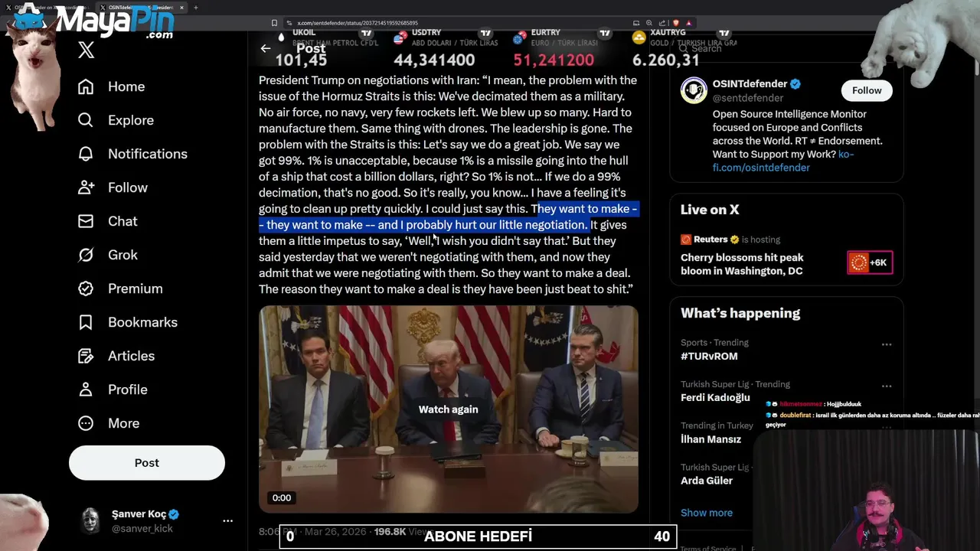Close the active OSINTdefender browser tab
The height and width of the screenshot is (551, 980).
(181, 8)
